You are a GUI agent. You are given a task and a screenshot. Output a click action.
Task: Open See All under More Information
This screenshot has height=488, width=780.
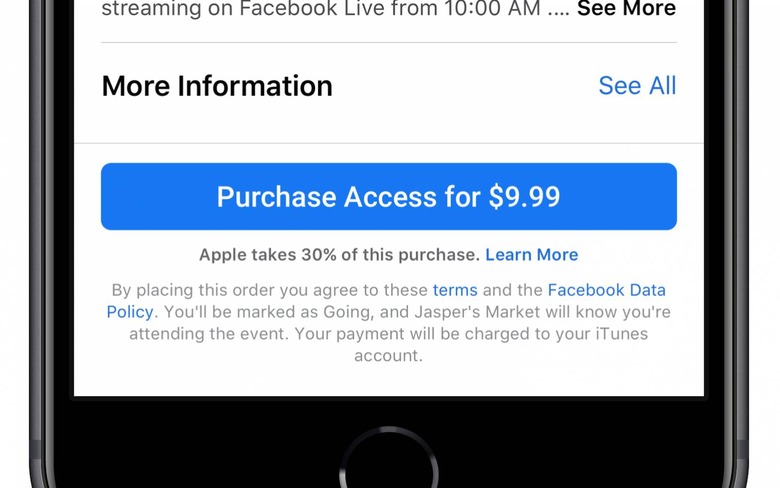click(637, 86)
